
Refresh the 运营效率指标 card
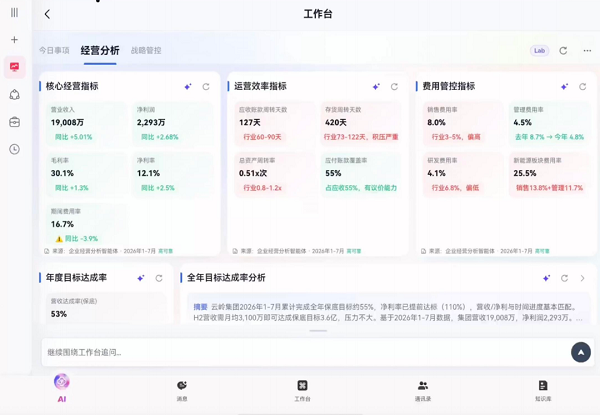point(394,87)
